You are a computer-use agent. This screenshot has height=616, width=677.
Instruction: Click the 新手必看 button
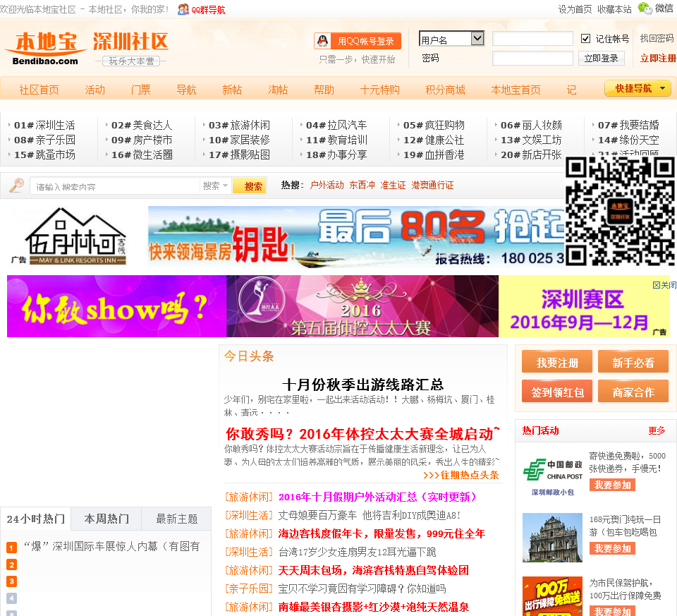(x=633, y=362)
